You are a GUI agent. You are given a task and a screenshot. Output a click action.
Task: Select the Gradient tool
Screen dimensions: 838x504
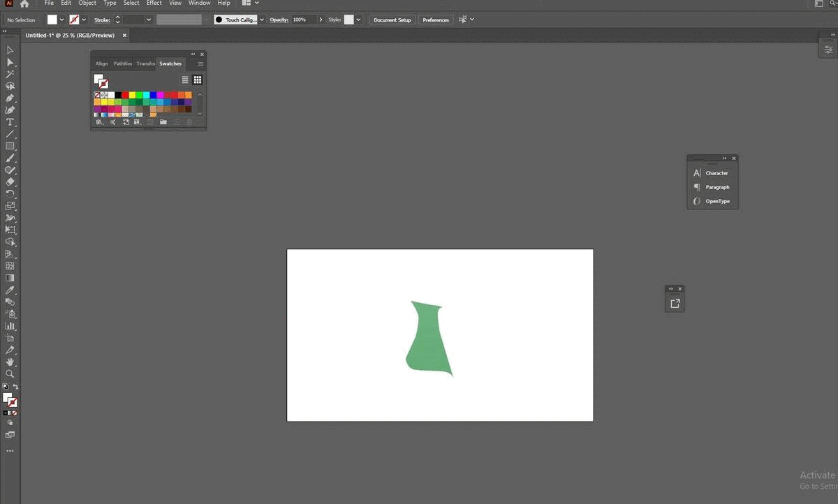point(10,278)
